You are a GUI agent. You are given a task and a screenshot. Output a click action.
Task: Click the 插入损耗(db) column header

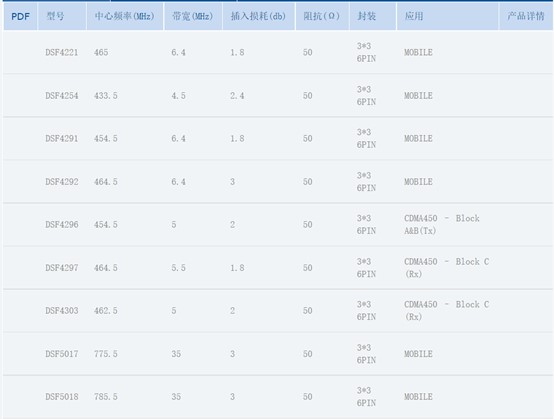click(x=259, y=16)
